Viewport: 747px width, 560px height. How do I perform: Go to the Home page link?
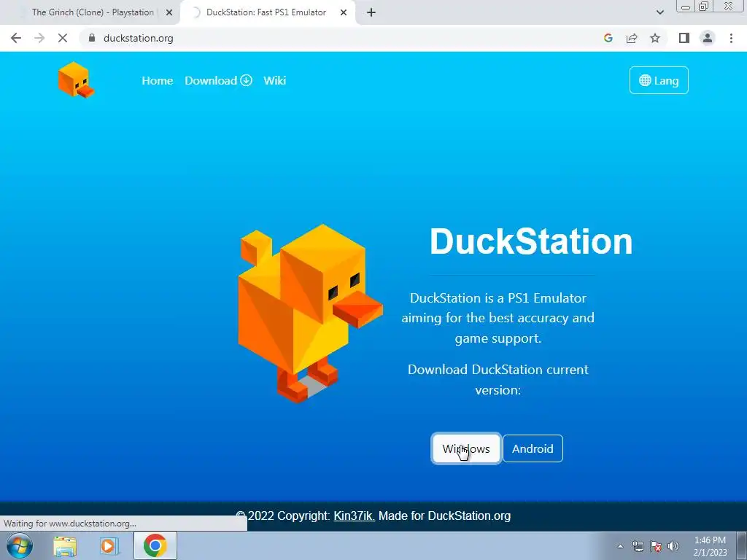point(158,80)
